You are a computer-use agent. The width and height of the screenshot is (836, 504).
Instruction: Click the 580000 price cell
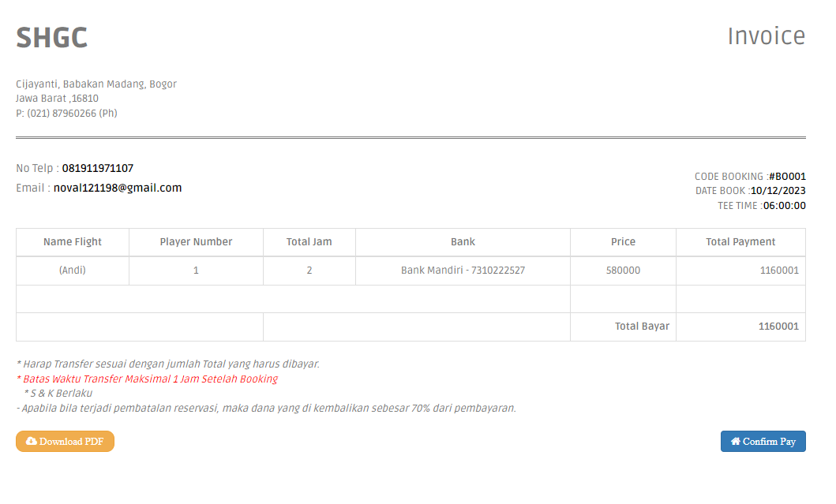tap(624, 271)
